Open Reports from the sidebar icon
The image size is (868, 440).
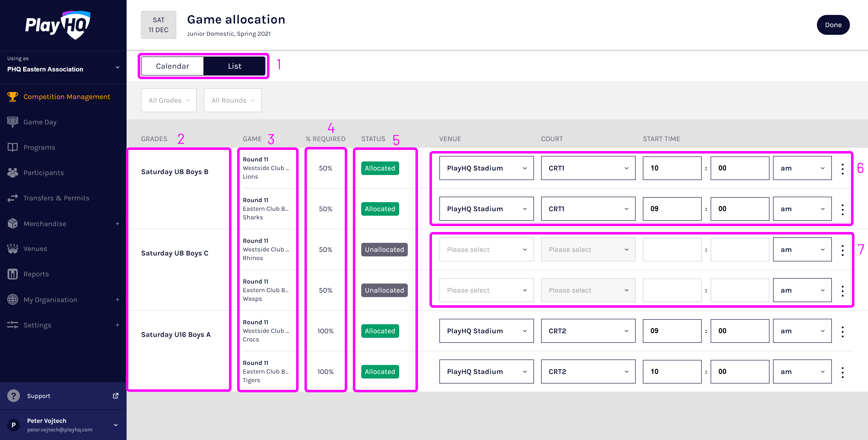[12, 274]
